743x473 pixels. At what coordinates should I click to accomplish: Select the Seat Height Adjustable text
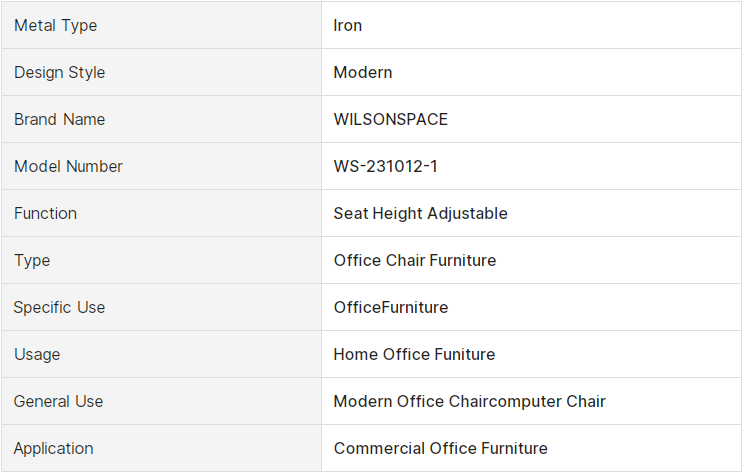[x=420, y=213]
